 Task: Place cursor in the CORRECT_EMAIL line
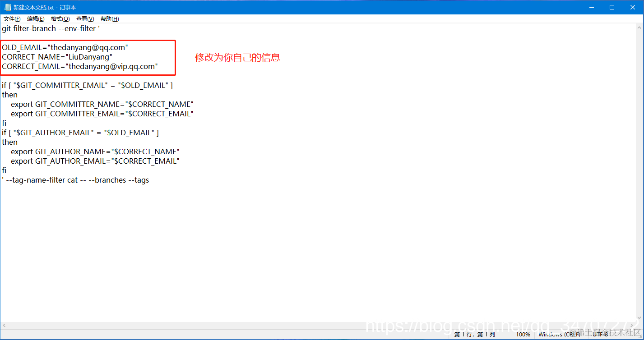coord(80,66)
